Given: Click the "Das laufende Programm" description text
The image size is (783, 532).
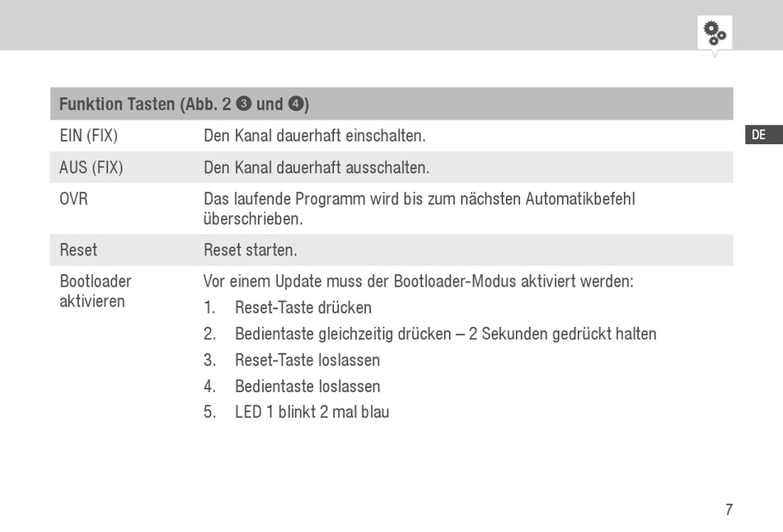Looking at the screenshot, I should click(419, 208).
